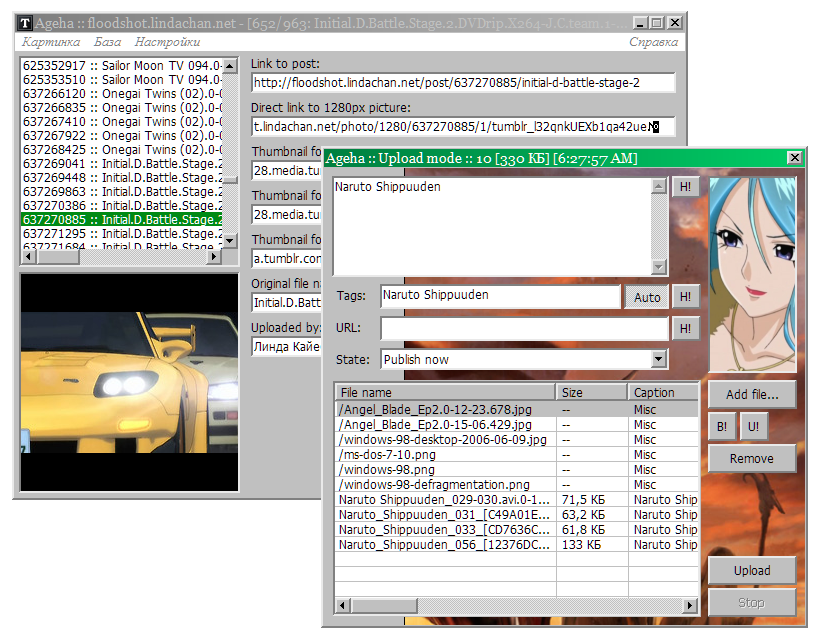Select highlighted post 637270885 :: Initial.D.Battle.Stage
This screenshot has height=638, width=820.
(122, 220)
